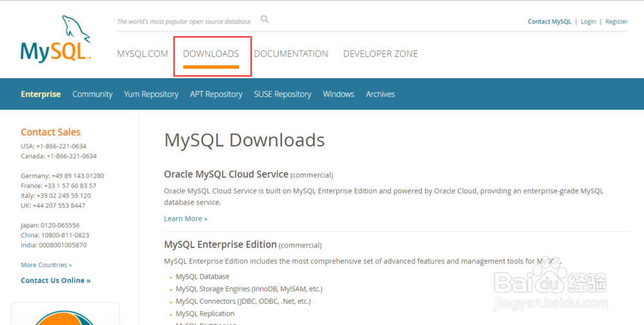Click the Learn More link
The image size is (644, 325).
(185, 219)
